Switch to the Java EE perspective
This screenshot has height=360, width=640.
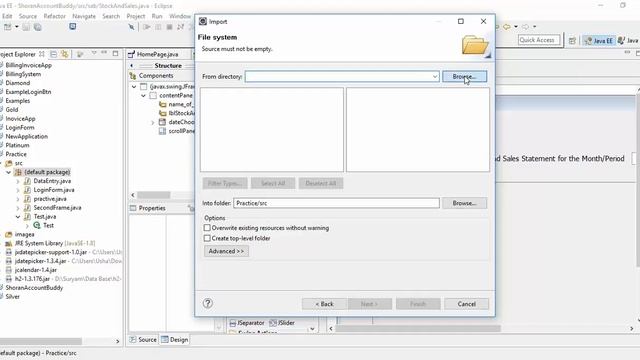pyautogui.click(x=598, y=40)
